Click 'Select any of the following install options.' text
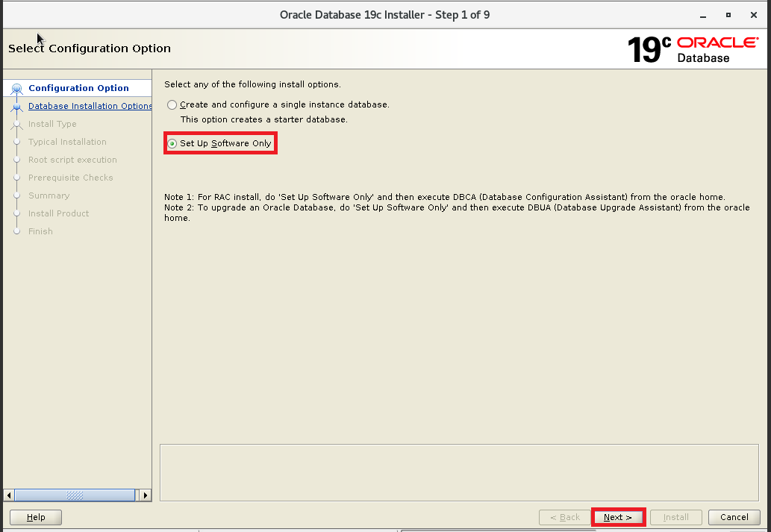Screen dimensions: 771x532 click(x=253, y=84)
